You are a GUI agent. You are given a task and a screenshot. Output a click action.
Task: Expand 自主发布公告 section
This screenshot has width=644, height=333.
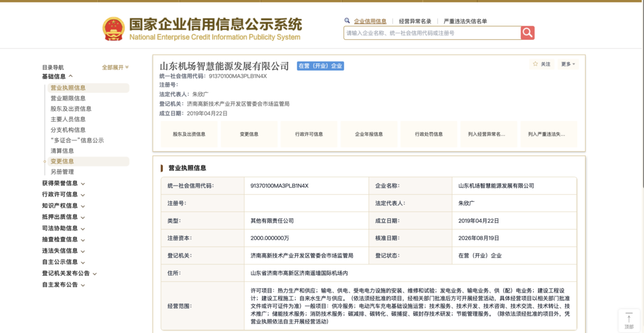point(63,285)
